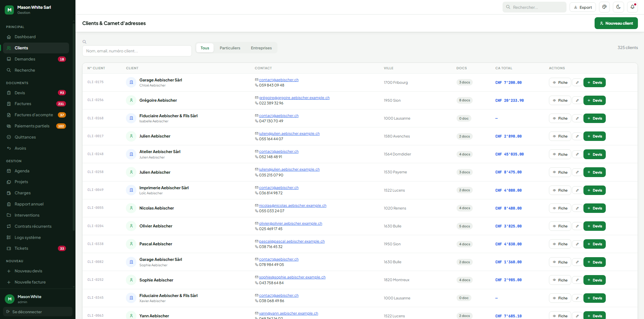Viewport: 644px width, 319px height.
Task: Click email olivier@olivier.aebischer.example.ch
Action: tap(291, 223)
